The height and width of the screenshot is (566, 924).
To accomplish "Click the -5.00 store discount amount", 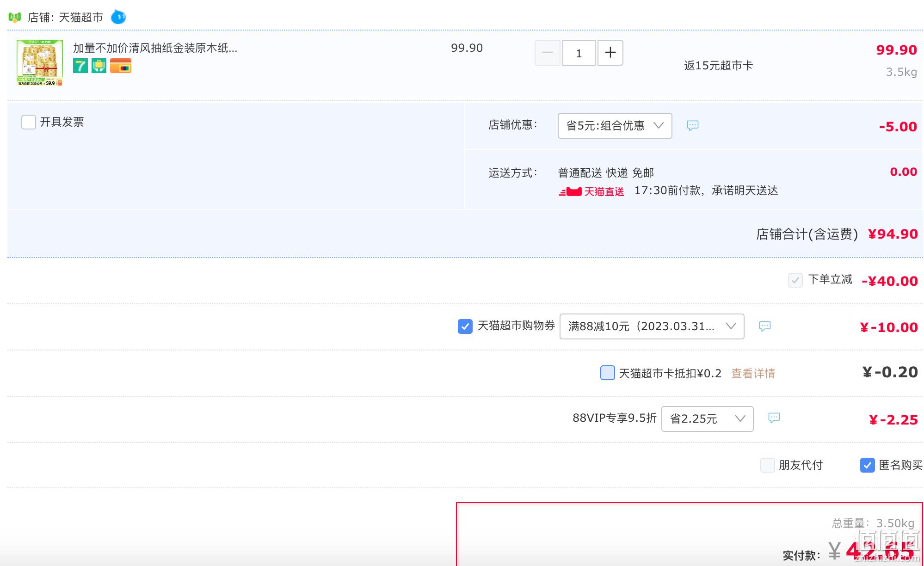I will click(x=898, y=127).
